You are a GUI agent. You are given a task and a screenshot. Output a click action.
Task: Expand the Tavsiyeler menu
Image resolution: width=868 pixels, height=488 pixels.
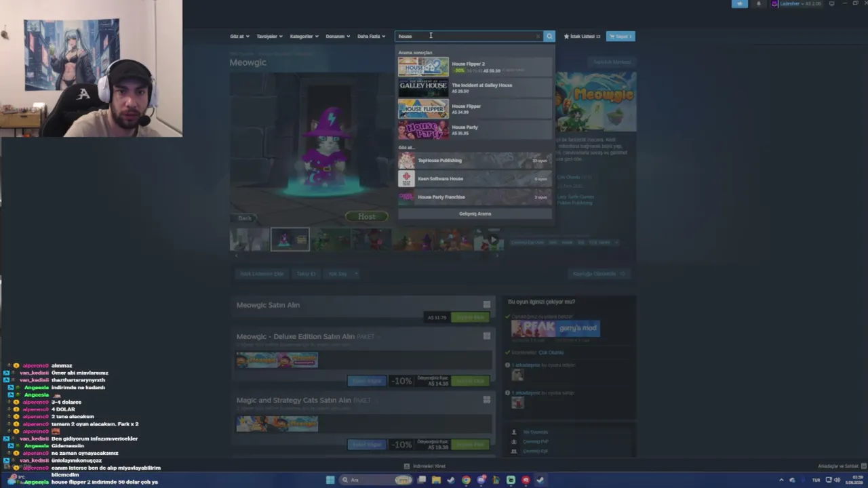click(269, 36)
